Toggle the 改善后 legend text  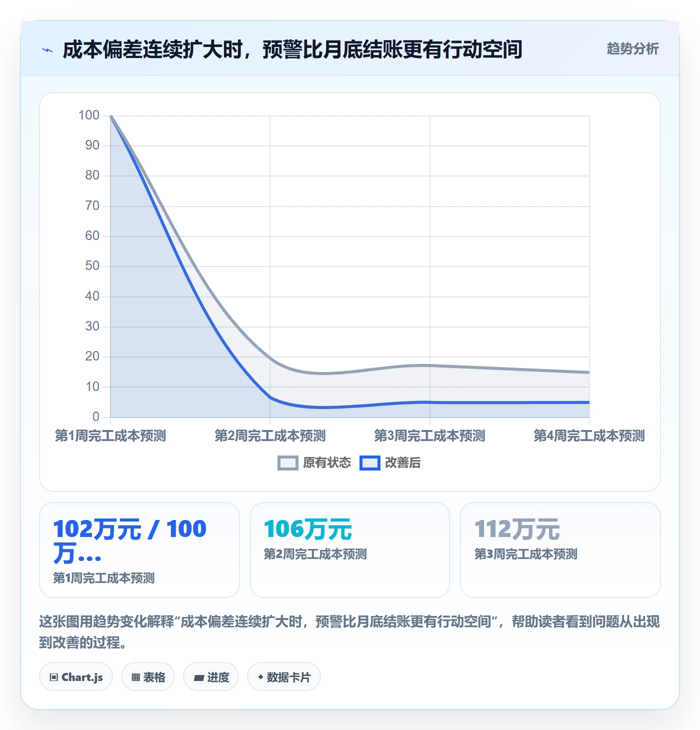point(402,463)
